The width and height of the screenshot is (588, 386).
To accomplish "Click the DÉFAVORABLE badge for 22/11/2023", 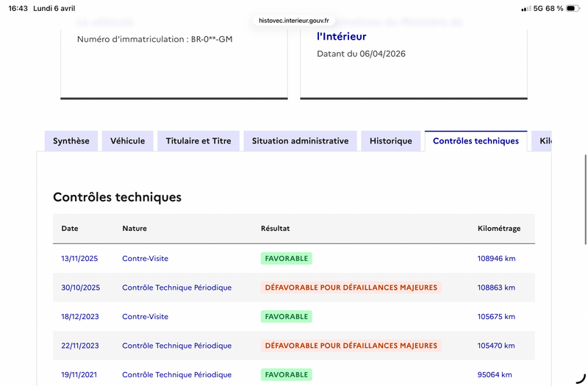I will (x=351, y=346).
